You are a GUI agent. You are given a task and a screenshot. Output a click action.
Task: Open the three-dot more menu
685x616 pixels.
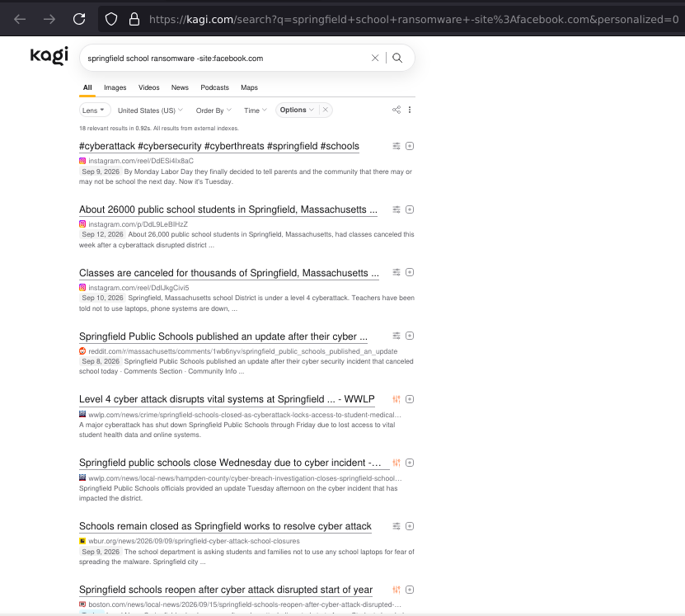pyautogui.click(x=410, y=110)
